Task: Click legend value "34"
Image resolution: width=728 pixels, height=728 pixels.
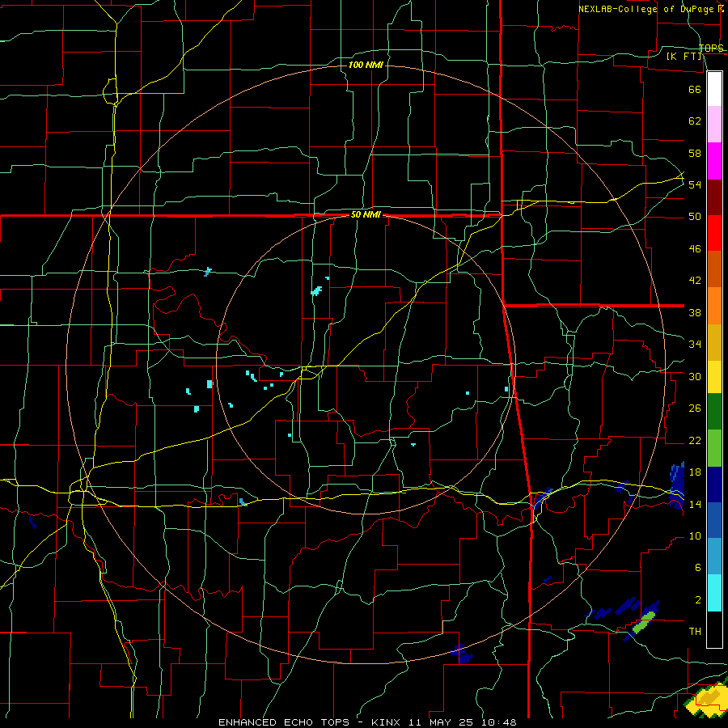Action: pos(695,345)
